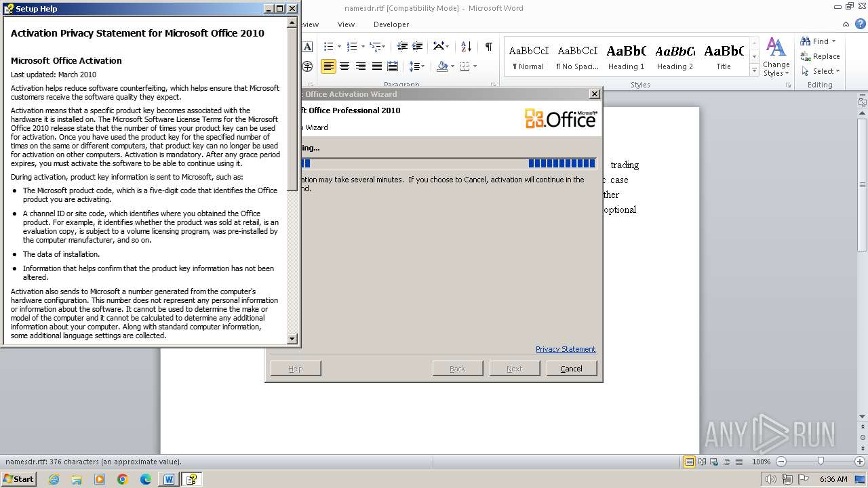Click the Find button
The width and height of the screenshot is (868, 488).
click(814, 41)
